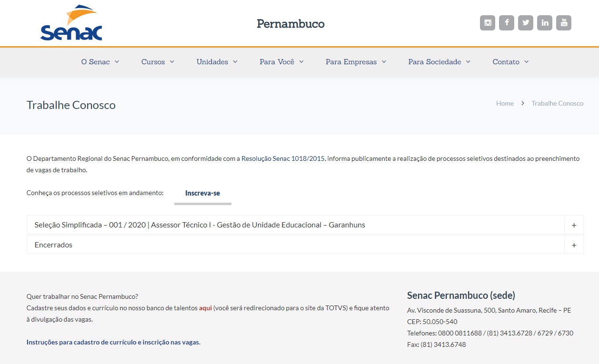Click the Telefones: 0800 0811688 line

pyautogui.click(x=490, y=333)
